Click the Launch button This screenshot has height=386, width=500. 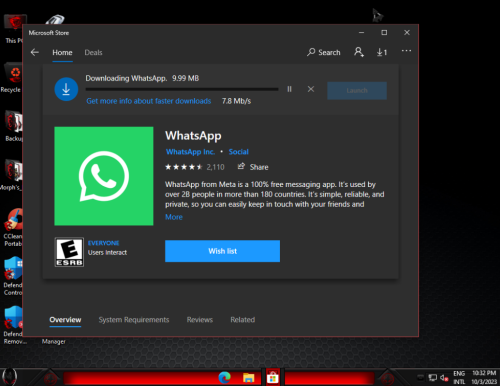[x=357, y=90]
